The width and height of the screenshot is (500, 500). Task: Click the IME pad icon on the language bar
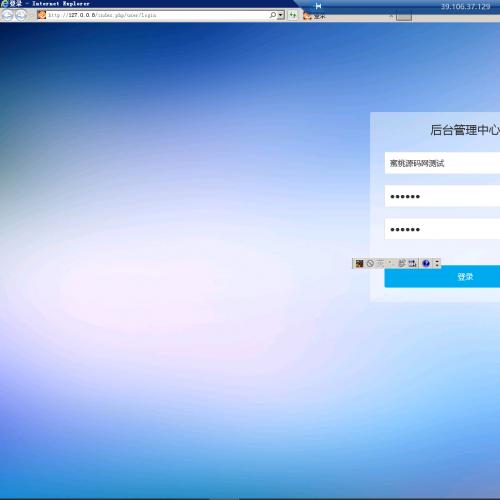click(x=402, y=263)
